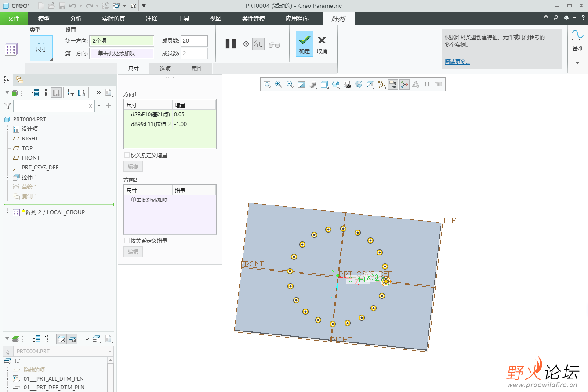Click the plus icon beside the tree search
588x392 pixels.
tap(109, 106)
